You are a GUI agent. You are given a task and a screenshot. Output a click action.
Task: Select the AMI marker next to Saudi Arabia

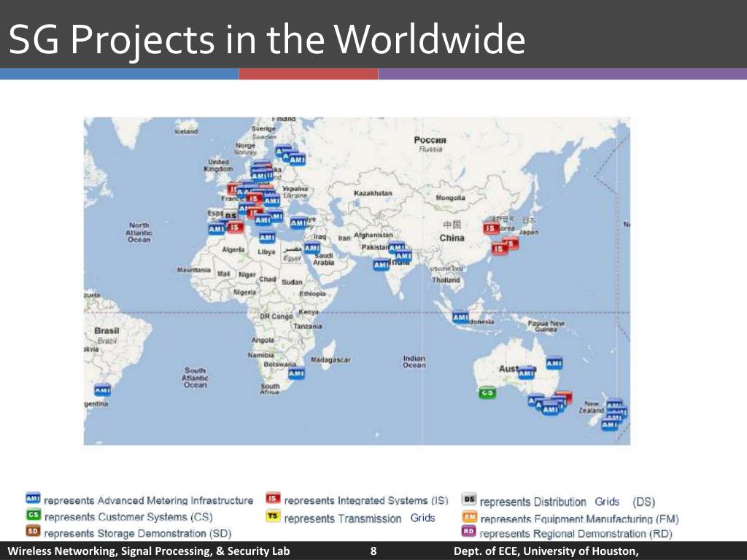coord(312,248)
